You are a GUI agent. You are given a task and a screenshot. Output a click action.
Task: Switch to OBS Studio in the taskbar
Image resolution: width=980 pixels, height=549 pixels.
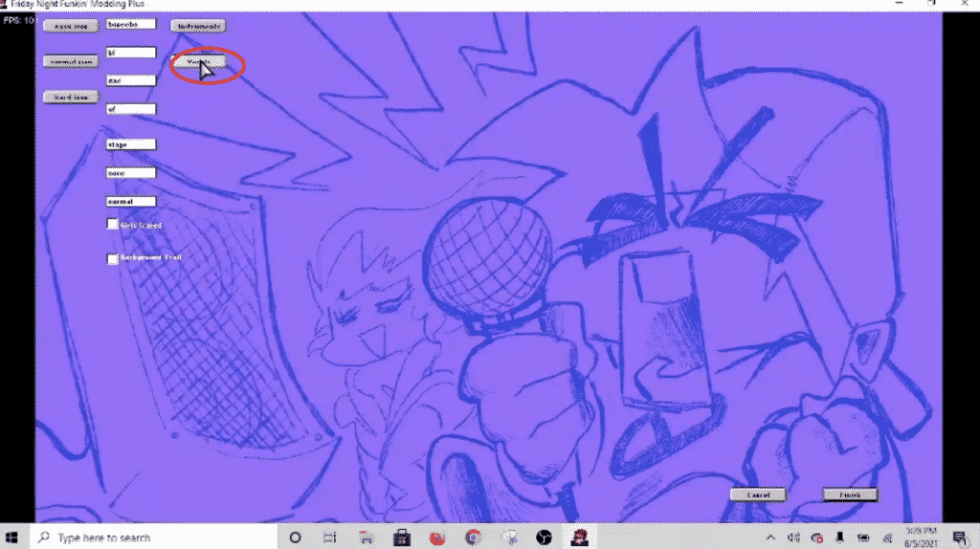click(x=544, y=537)
